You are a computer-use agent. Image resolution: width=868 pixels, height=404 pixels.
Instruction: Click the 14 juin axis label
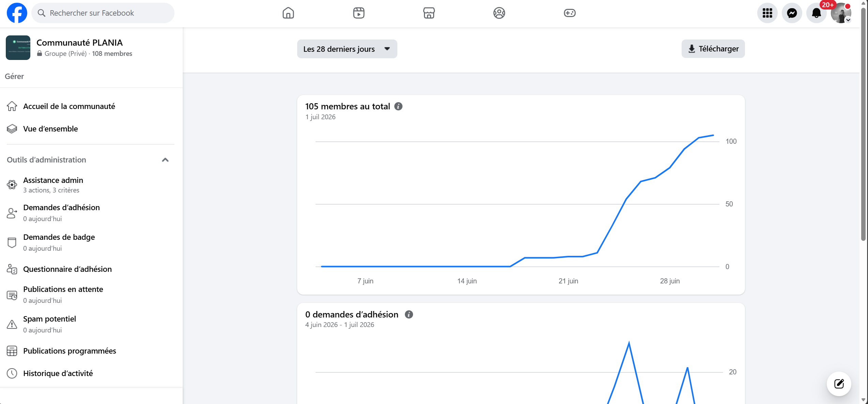467,281
